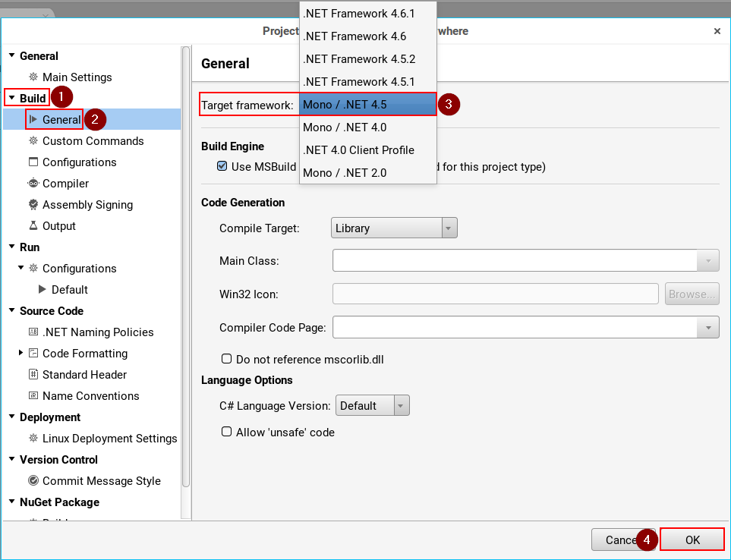Click the Configurations window icon under Build
Screen dimensions: 731x560
pos(33,162)
